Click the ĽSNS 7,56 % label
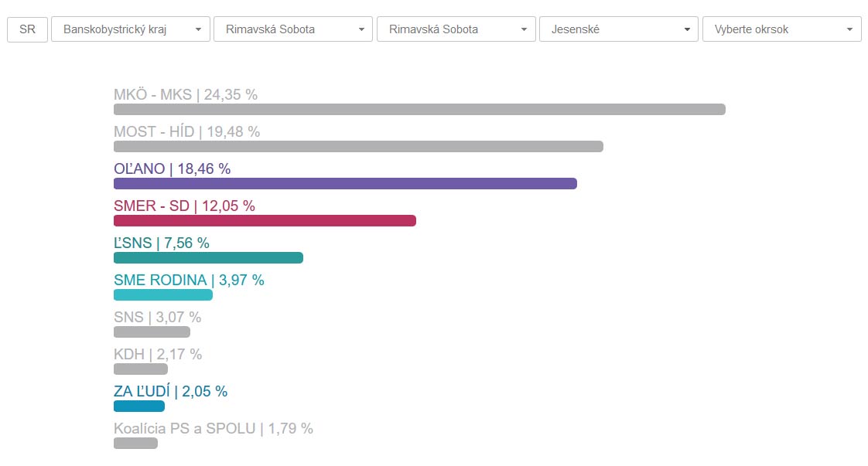The image size is (868, 466). [x=161, y=243]
